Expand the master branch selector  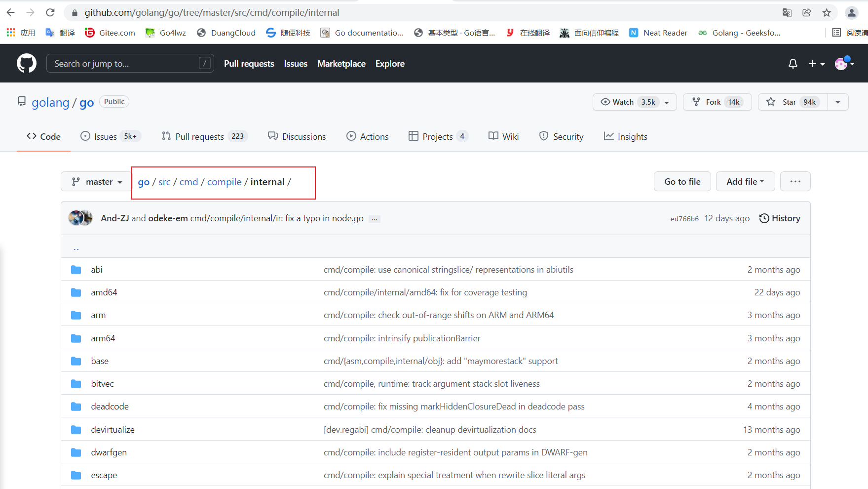97,182
